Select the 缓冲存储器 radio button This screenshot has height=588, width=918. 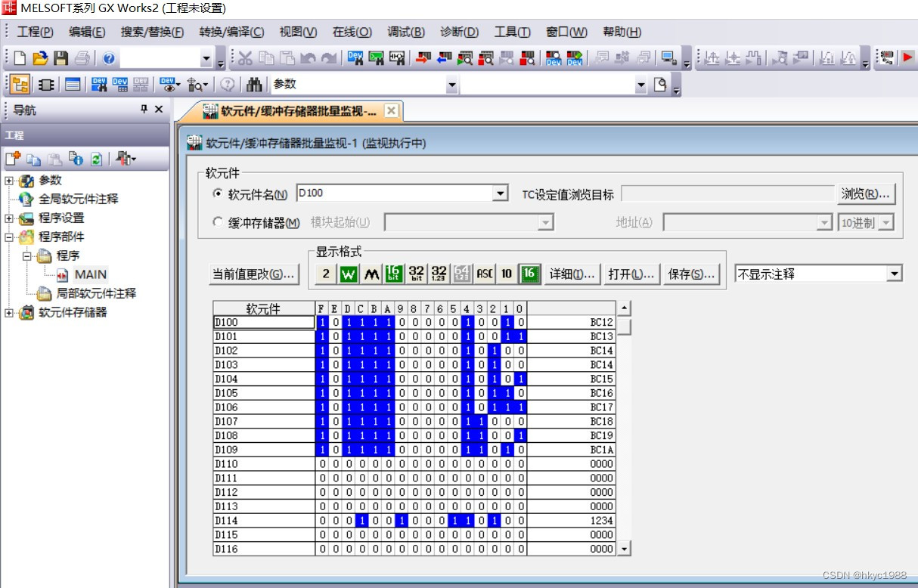coord(219,222)
